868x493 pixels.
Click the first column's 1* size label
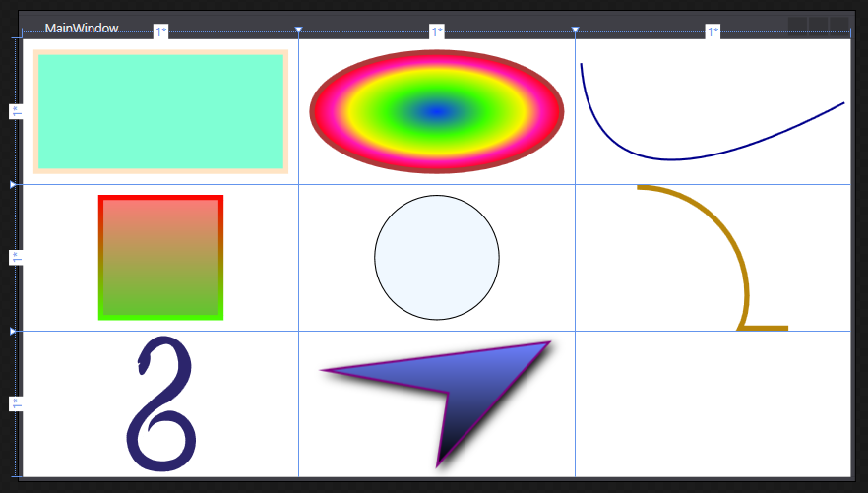160,32
